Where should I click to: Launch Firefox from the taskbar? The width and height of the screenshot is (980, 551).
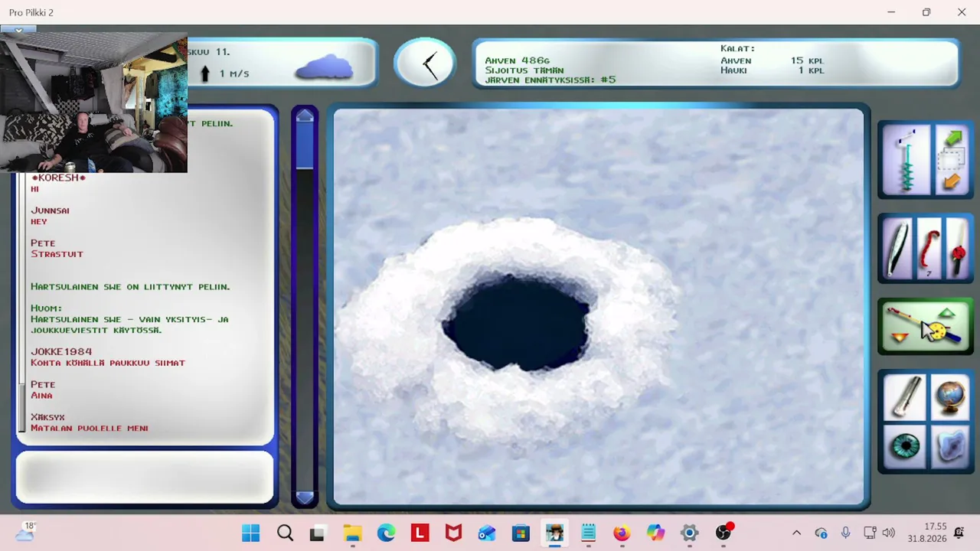pyautogui.click(x=622, y=533)
